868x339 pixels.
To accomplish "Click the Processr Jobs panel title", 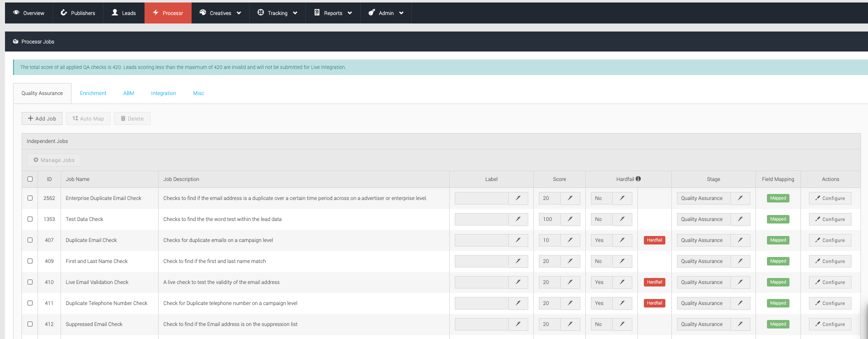I will (38, 41).
